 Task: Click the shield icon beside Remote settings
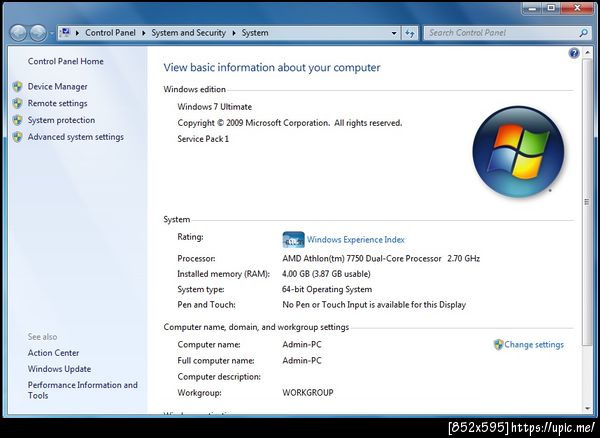17,103
